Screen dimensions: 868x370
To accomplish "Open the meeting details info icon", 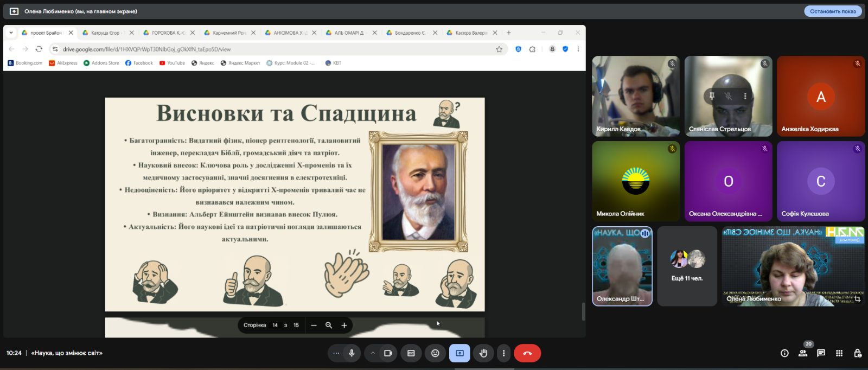I will coord(784,353).
